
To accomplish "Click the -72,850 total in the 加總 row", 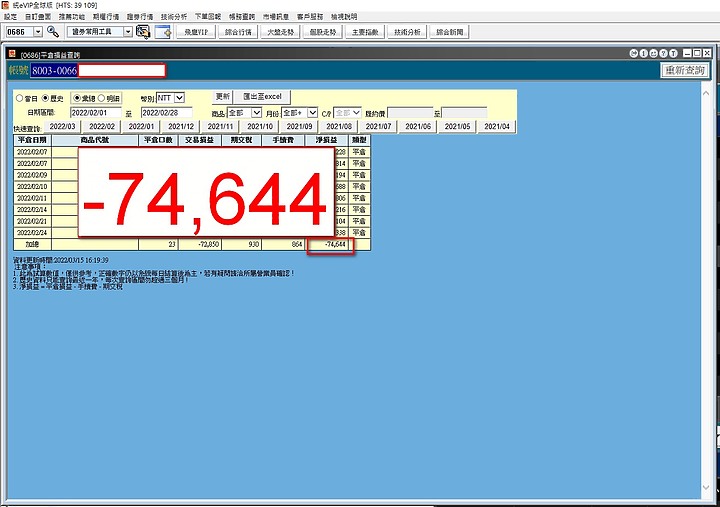I will (x=200, y=244).
